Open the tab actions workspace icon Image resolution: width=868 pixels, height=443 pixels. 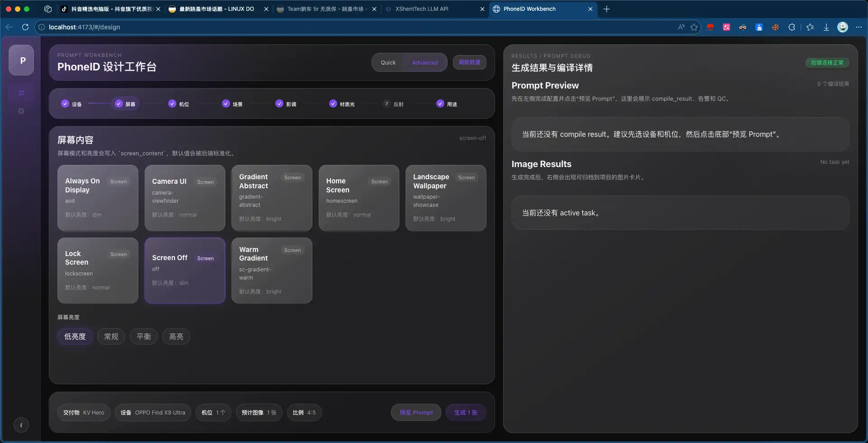coord(48,9)
